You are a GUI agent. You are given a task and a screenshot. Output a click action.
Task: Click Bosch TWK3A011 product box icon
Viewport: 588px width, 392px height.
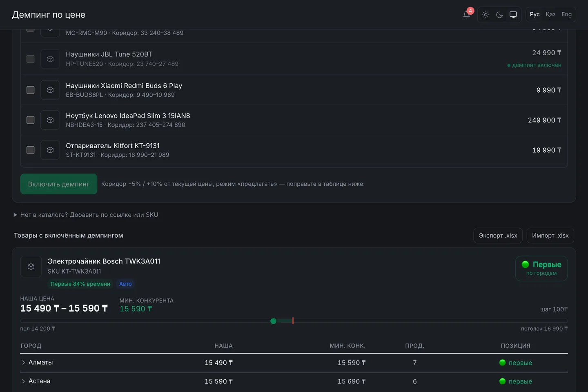pos(31,267)
